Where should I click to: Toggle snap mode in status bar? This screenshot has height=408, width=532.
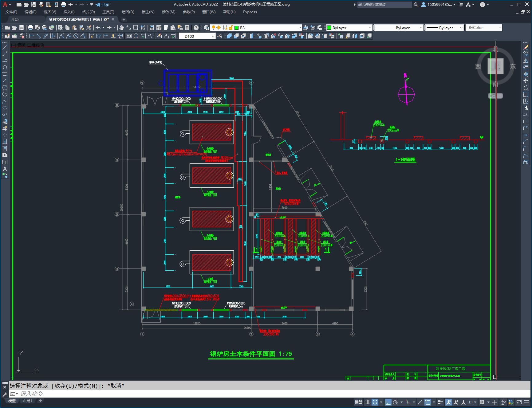(375, 402)
